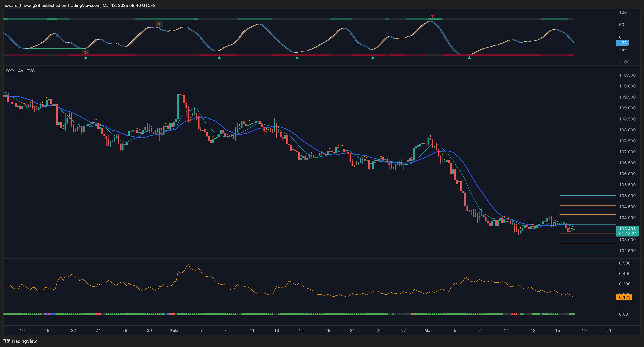Click bottom pane axis label 0.00

coord(623,314)
